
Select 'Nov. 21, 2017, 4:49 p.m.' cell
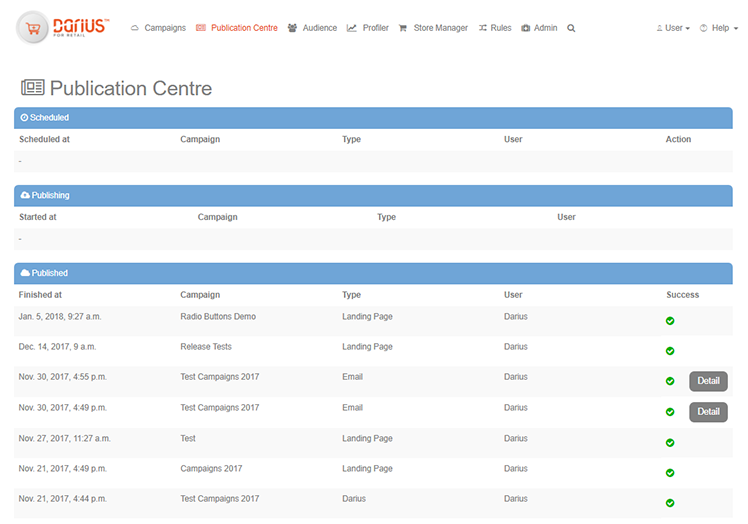tap(62, 469)
